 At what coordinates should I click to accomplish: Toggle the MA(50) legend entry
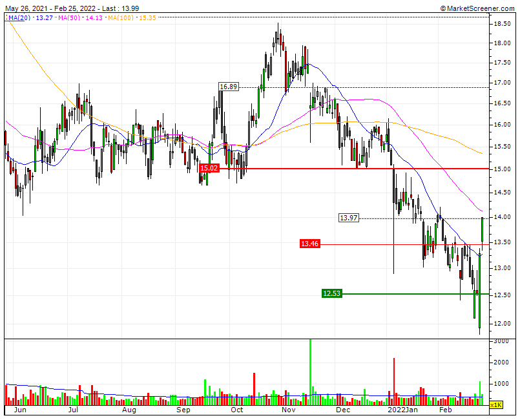tap(68, 20)
